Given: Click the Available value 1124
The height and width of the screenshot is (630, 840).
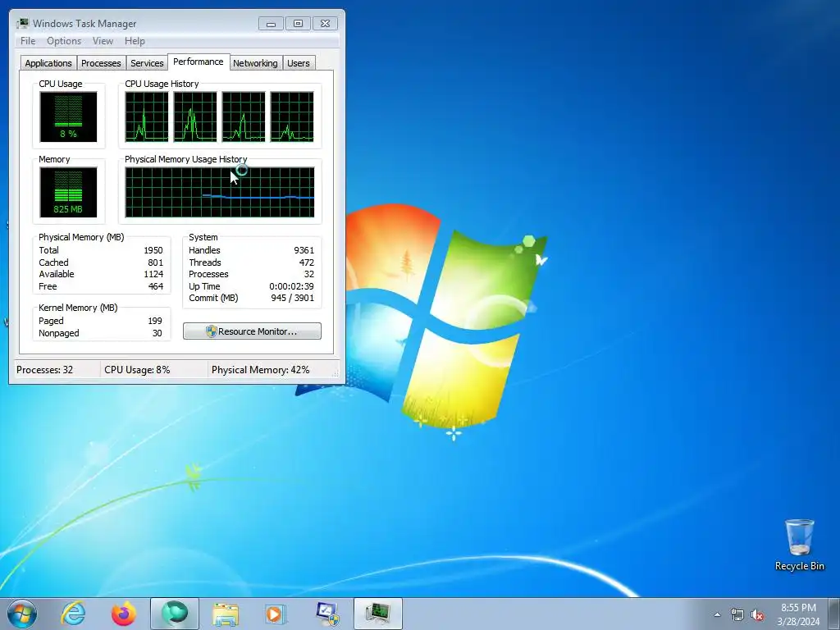Looking at the screenshot, I should click(x=153, y=274).
